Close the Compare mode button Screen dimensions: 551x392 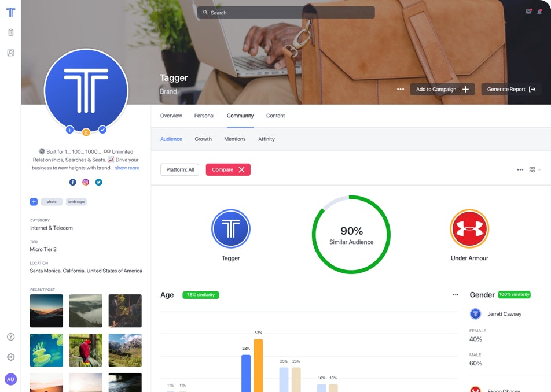pyautogui.click(x=228, y=169)
